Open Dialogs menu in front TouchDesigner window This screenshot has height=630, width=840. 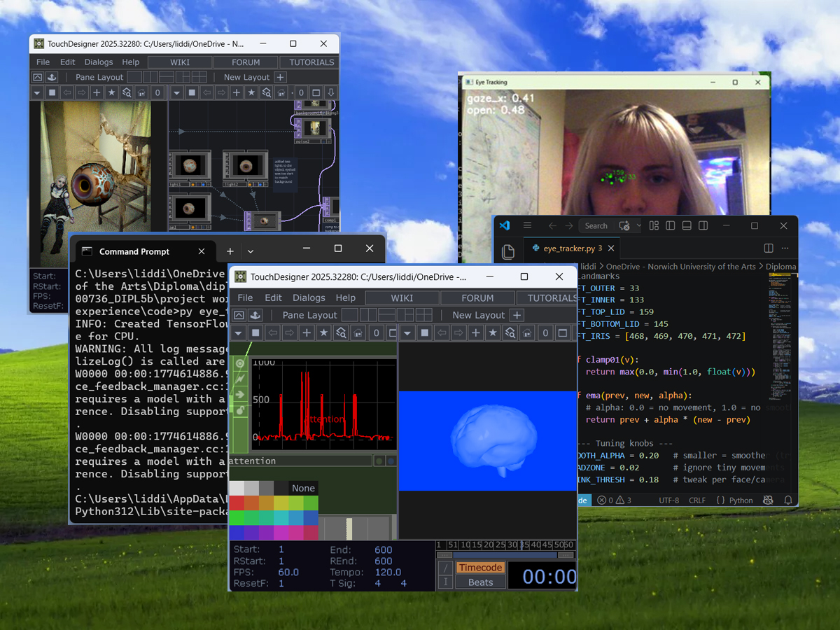[309, 297]
